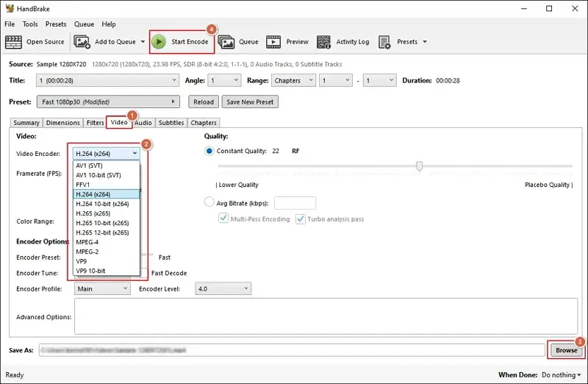The image size is (588, 384).
Task: Click the Browse button
Action: tap(566, 350)
